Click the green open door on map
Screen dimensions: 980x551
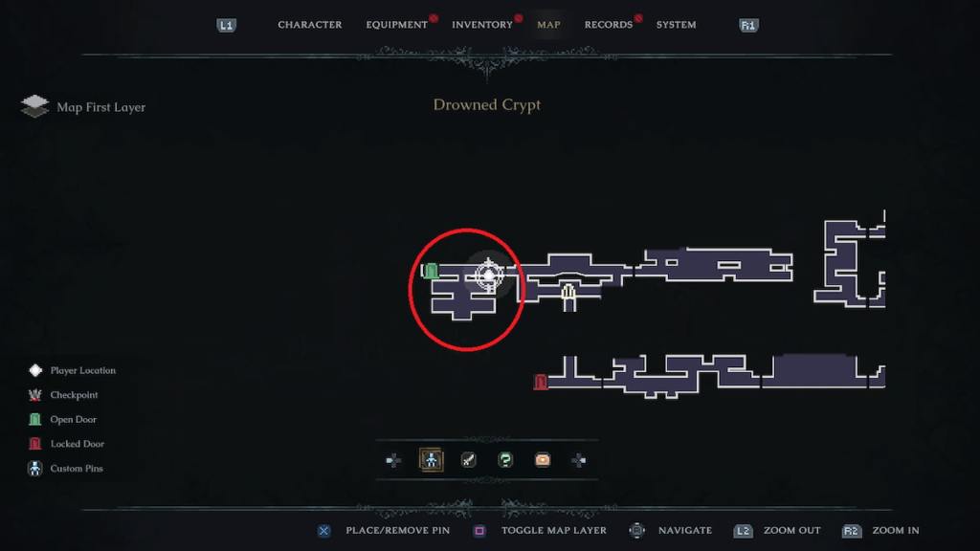tap(430, 271)
